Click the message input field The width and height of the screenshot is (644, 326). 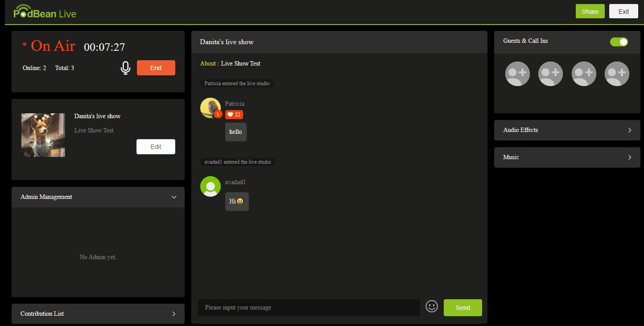tap(309, 307)
